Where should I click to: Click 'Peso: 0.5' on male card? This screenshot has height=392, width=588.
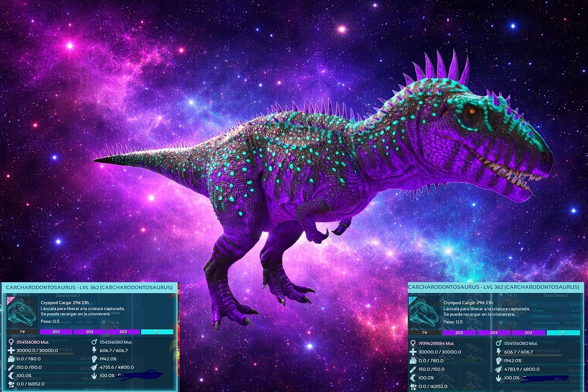453,322
